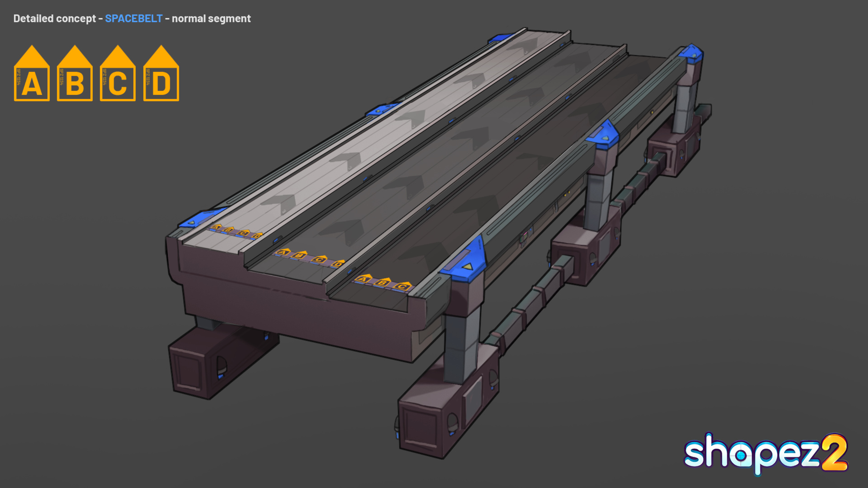Click the small C label on the rightmost belt
This screenshot has width=868, height=488.
pyautogui.click(x=403, y=286)
